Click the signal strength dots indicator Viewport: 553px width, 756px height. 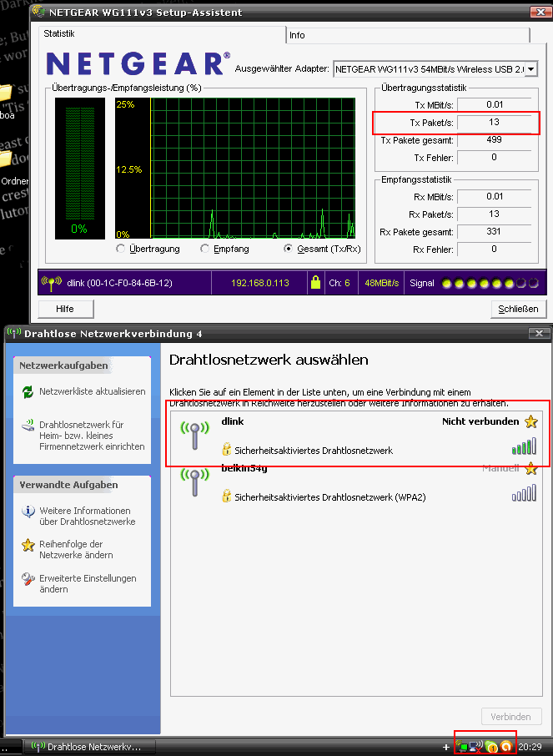point(490,284)
